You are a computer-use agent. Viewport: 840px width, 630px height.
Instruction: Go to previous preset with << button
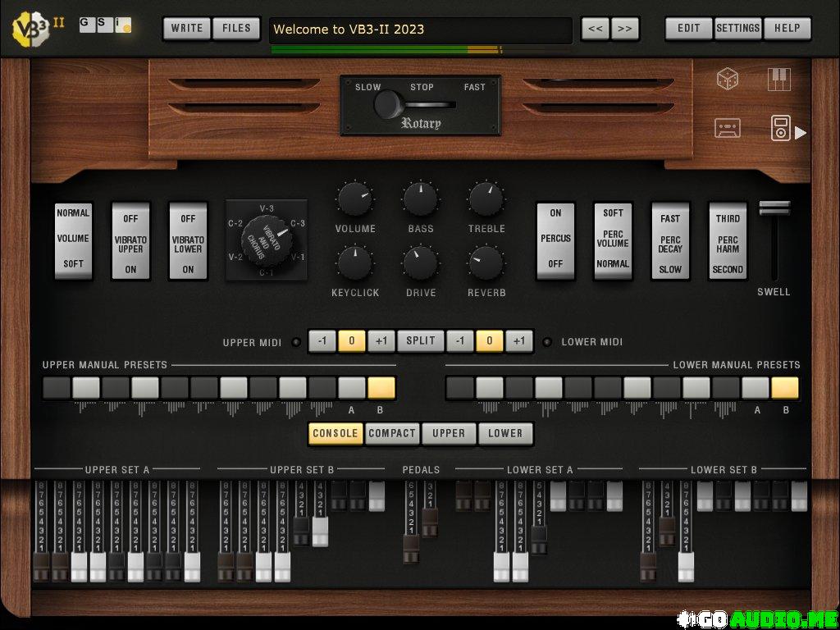[596, 29]
